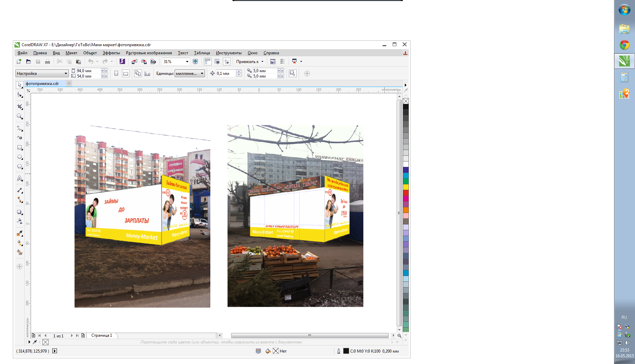
Task: Set portrait page orientation
Action: coord(116,73)
